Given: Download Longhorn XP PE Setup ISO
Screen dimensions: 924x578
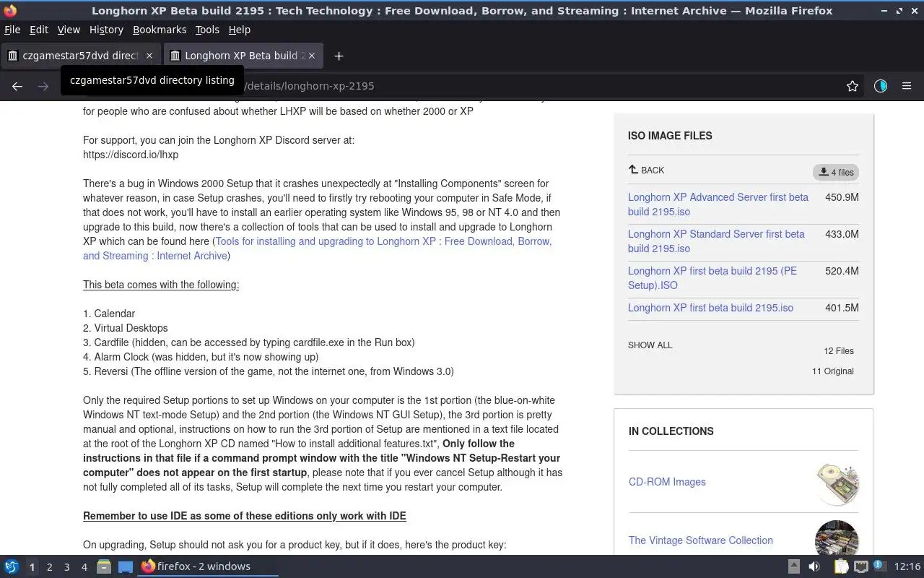Looking at the screenshot, I should (x=712, y=278).
